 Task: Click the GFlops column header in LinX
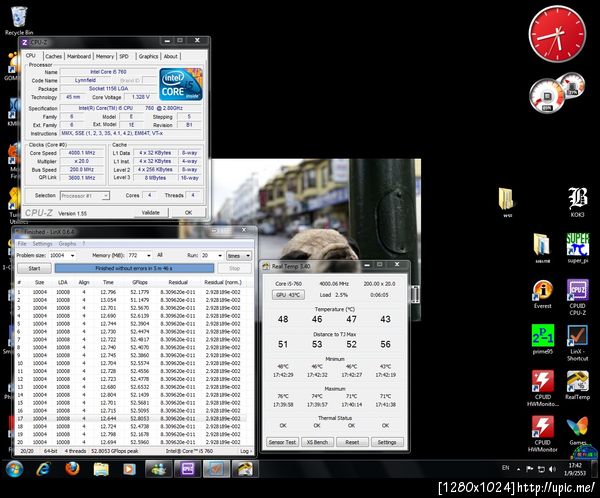[x=140, y=282]
